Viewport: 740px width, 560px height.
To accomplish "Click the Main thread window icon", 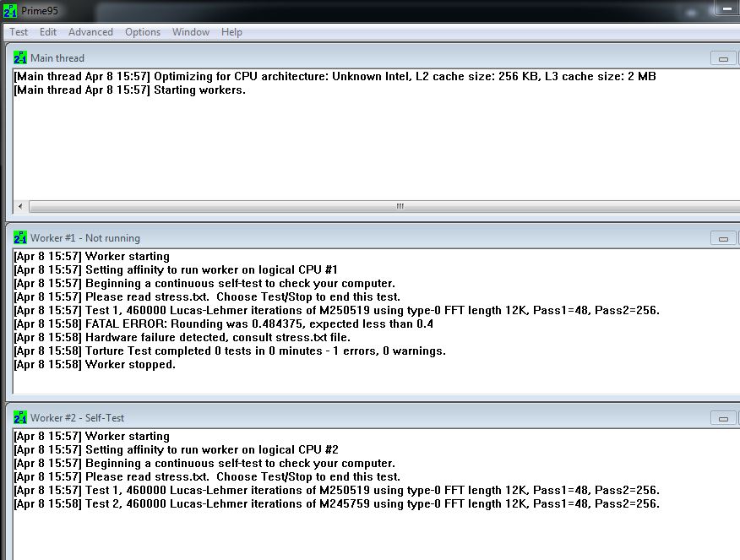I will click(19, 57).
